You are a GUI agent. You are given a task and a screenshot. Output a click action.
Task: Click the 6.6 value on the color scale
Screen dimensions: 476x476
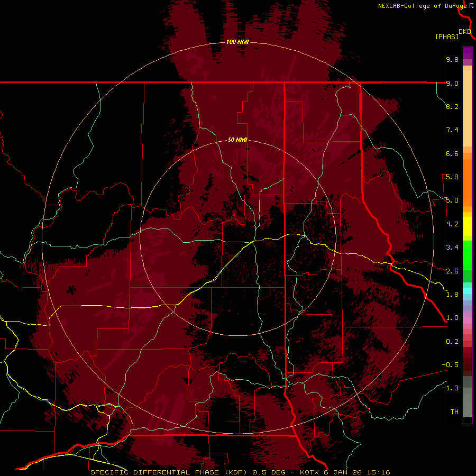[452, 153]
